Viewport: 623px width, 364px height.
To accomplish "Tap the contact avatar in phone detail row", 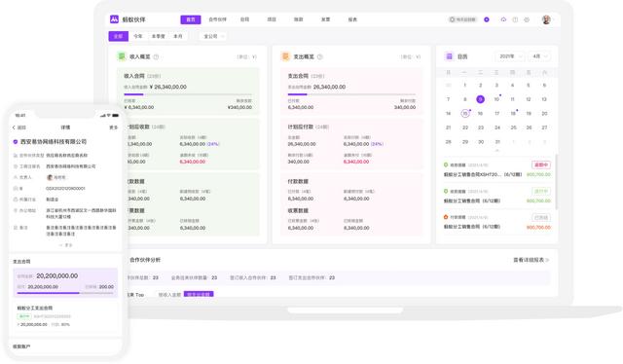I will (50, 177).
